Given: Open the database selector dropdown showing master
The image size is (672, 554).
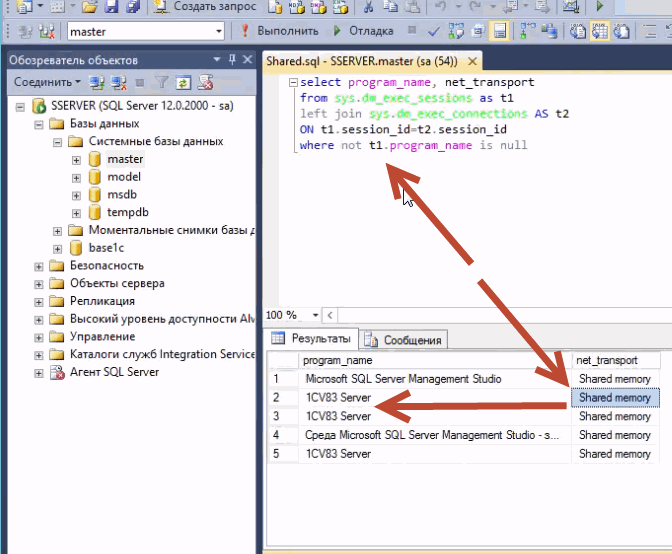Looking at the screenshot, I should pos(219,31).
